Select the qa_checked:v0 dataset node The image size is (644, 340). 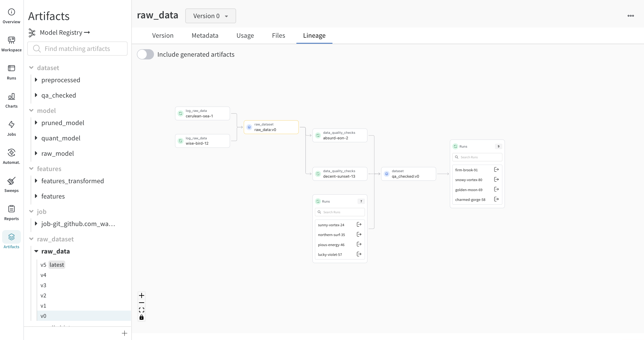[x=408, y=174]
